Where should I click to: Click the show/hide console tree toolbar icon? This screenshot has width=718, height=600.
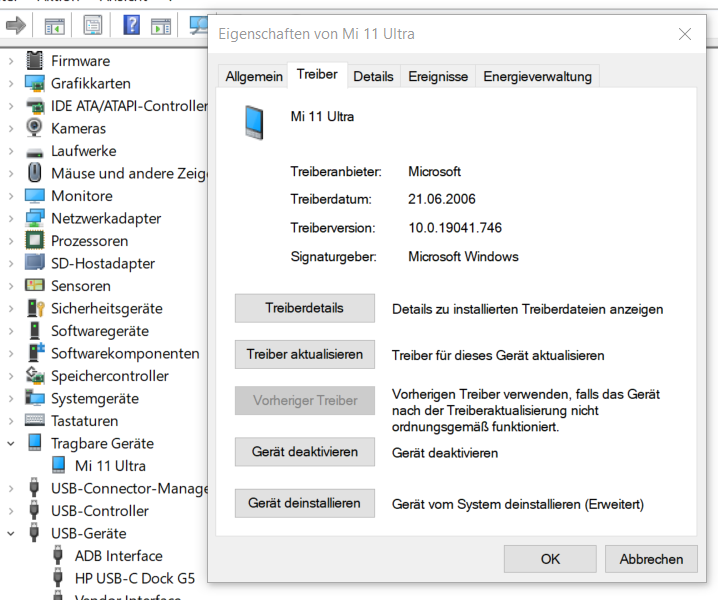(54, 26)
